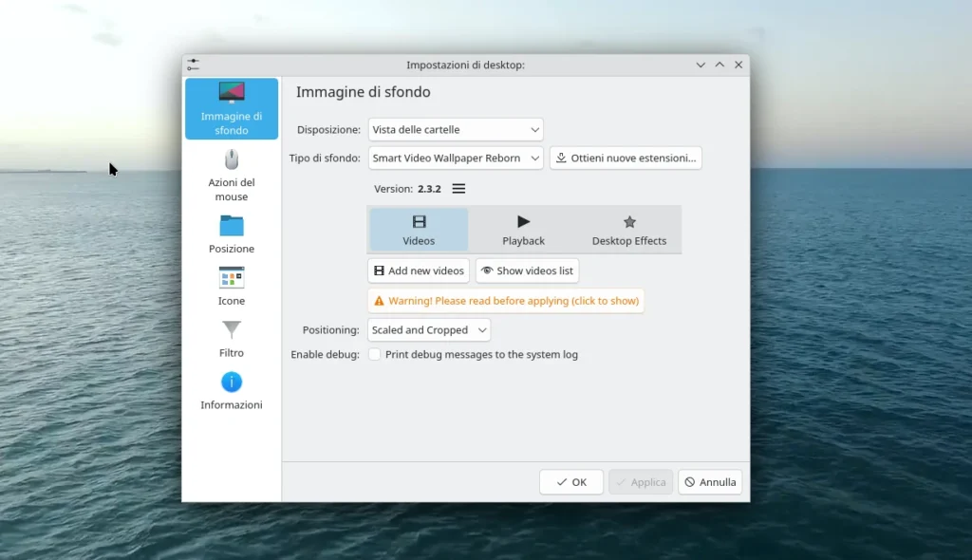Click Ottieni nuove estensioni button
Screen dimensions: 972x560
click(x=626, y=159)
